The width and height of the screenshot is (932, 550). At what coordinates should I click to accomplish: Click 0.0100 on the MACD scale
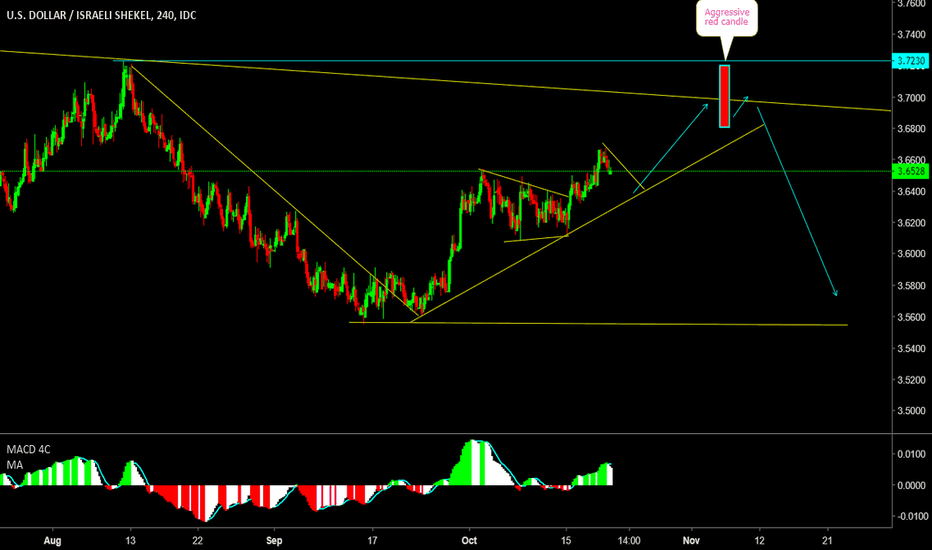click(911, 454)
